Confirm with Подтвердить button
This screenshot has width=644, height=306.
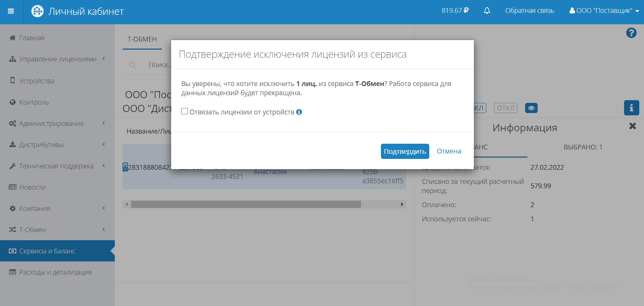click(405, 151)
